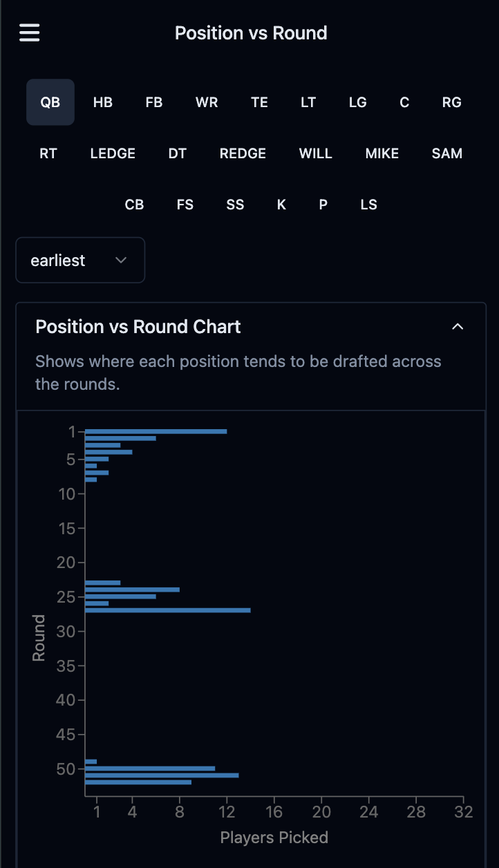The width and height of the screenshot is (499, 868).
Task: Click the Position vs Round Chart title
Action: point(138,326)
